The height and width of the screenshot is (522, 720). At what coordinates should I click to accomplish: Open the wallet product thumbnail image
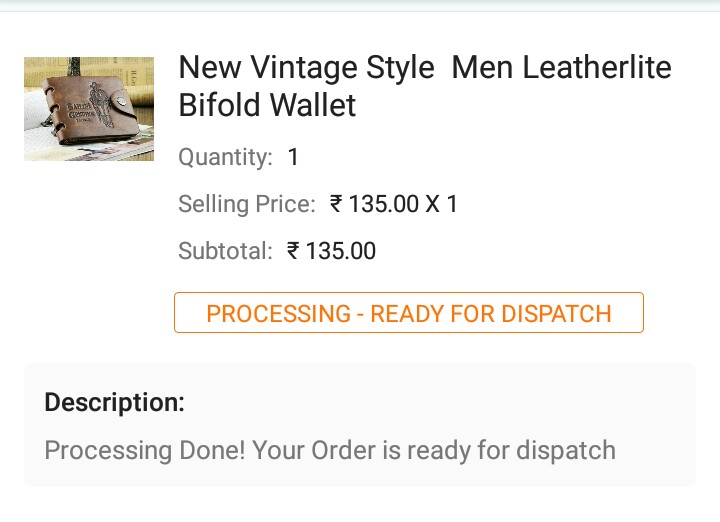click(x=89, y=109)
